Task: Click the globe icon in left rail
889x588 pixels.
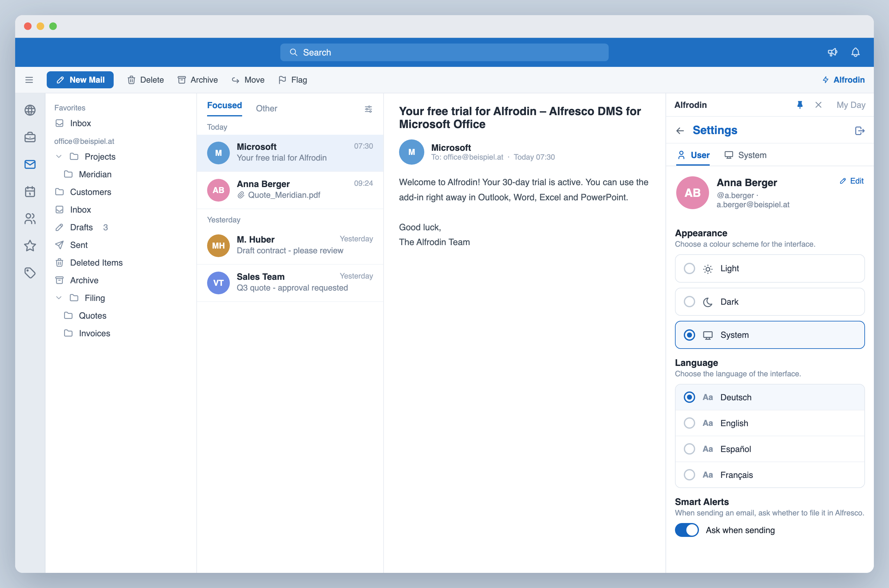Action: pyautogui.click(x=30, y=110)
